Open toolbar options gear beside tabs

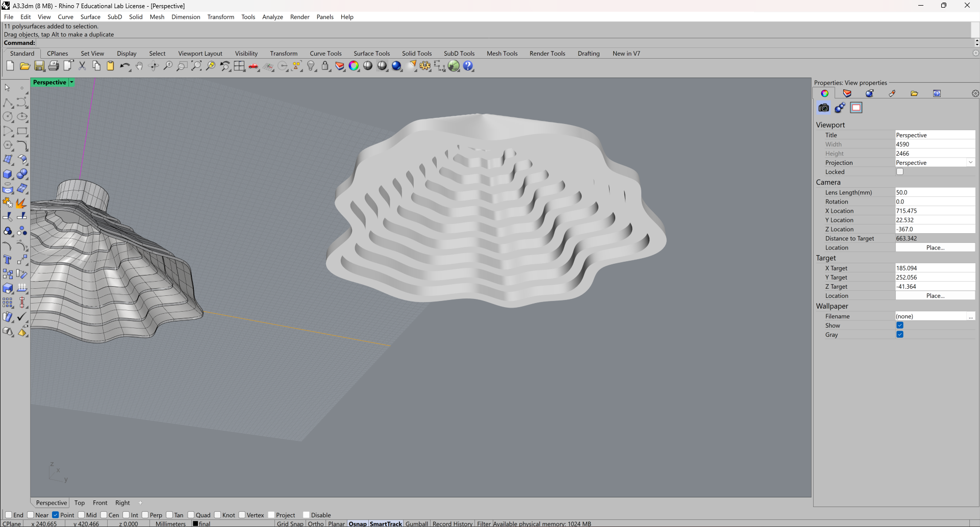[975, 53]
